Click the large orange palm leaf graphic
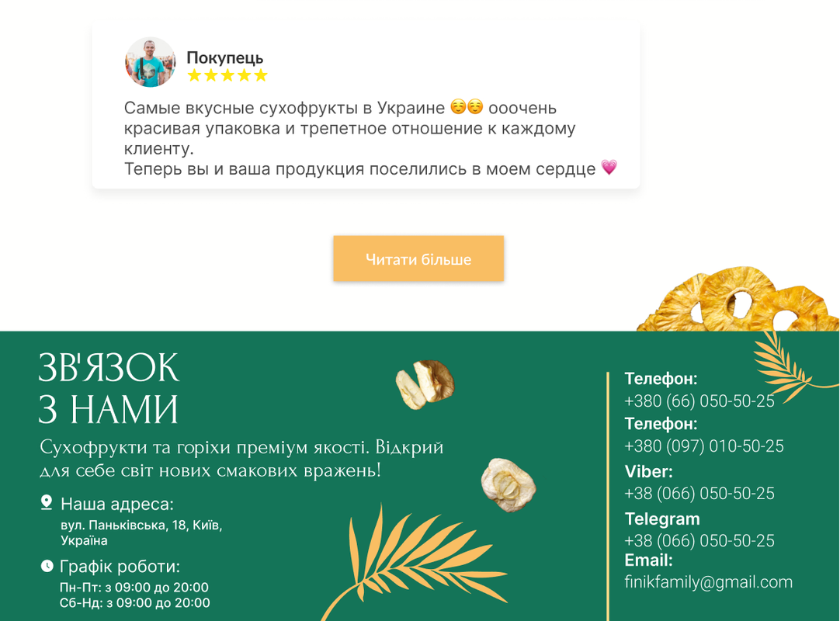This screenshot has width=840, height=621. coord(415,563)
